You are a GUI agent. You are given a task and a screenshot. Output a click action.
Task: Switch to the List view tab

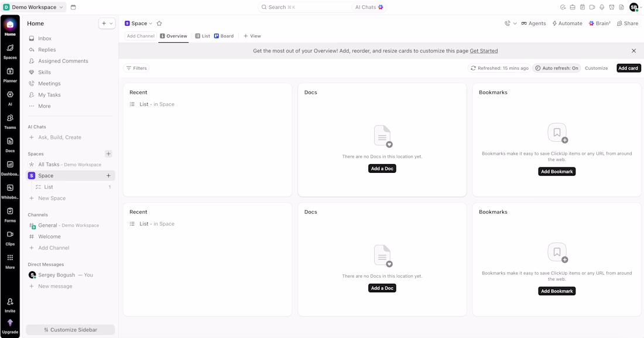(x=203, y=36)
